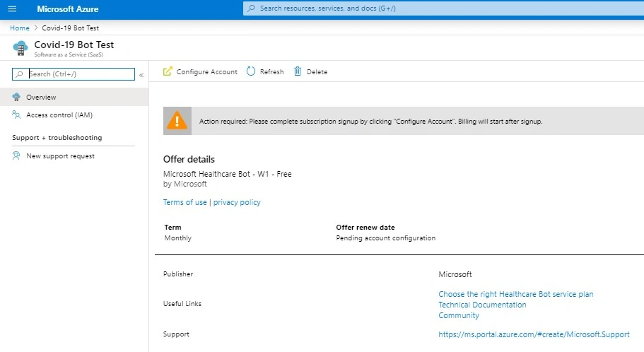Click the New support request icon
644x352 pixels.
(16, 156)
